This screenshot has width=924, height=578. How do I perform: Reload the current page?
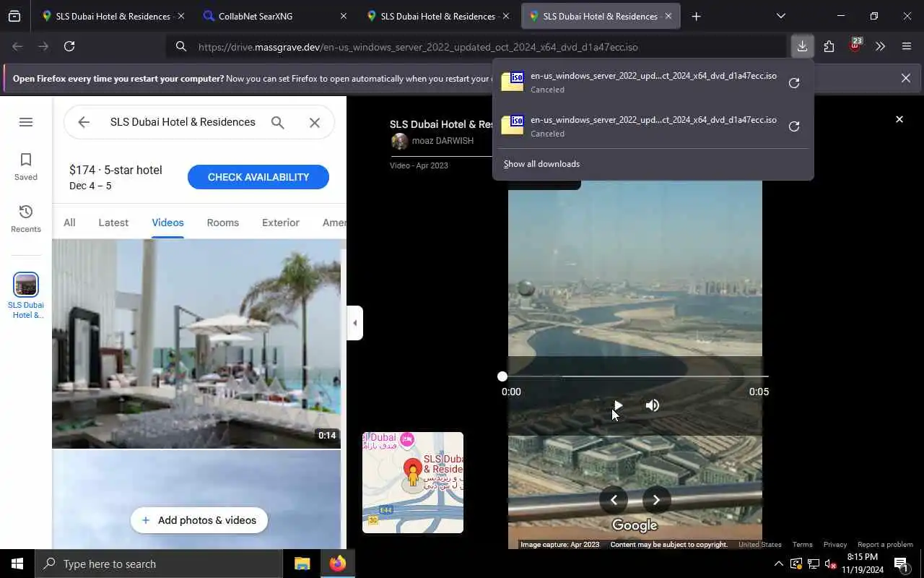pos(69,46)
